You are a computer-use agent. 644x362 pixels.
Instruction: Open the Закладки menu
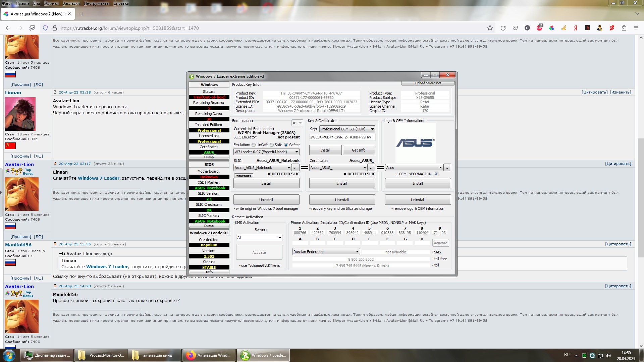coord(71,3)
